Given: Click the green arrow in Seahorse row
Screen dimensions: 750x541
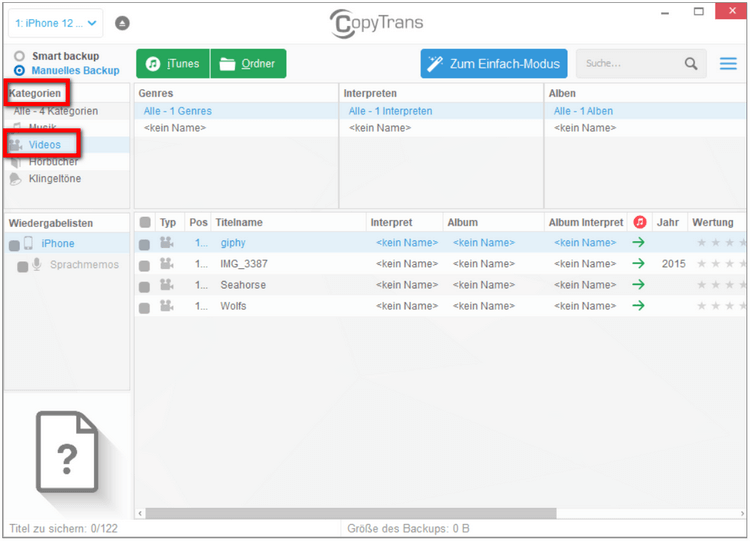Looking at the screenshot, I should pos(639,285).
